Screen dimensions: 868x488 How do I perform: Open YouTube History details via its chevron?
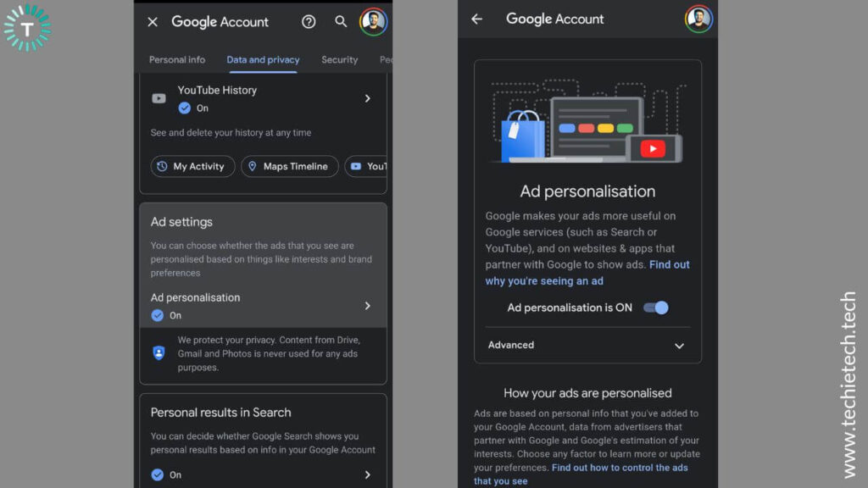[368, 98]
